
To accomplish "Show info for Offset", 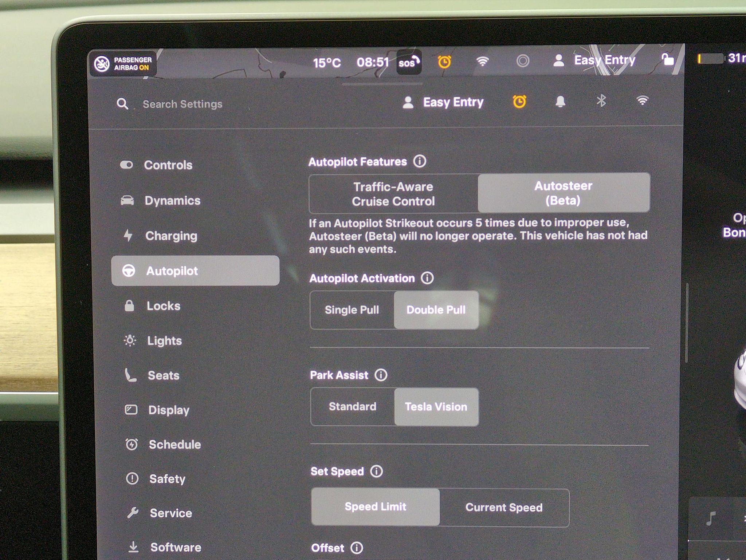I will click(x=357, y=548).
